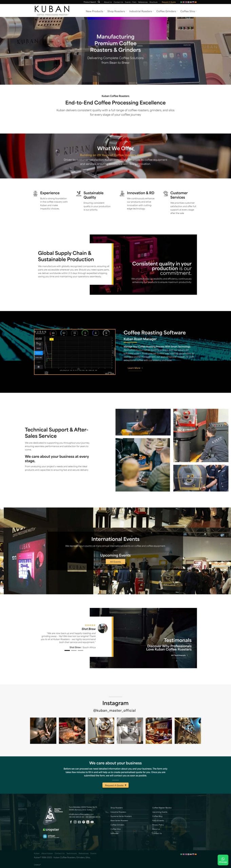The width and height of the screenshot is (231, 868).
Task: Select second testimonial slider indicator
Action: click(74, 650)
